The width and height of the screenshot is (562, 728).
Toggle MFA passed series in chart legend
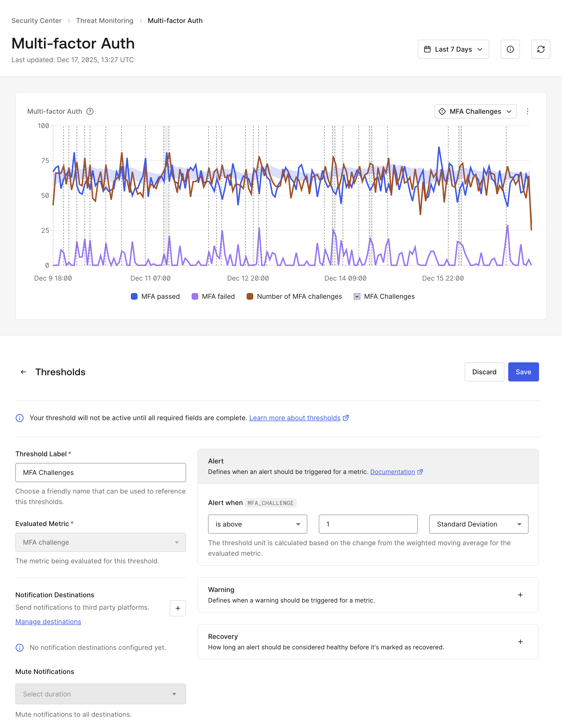pyautogui.click(x=155, y=296)
